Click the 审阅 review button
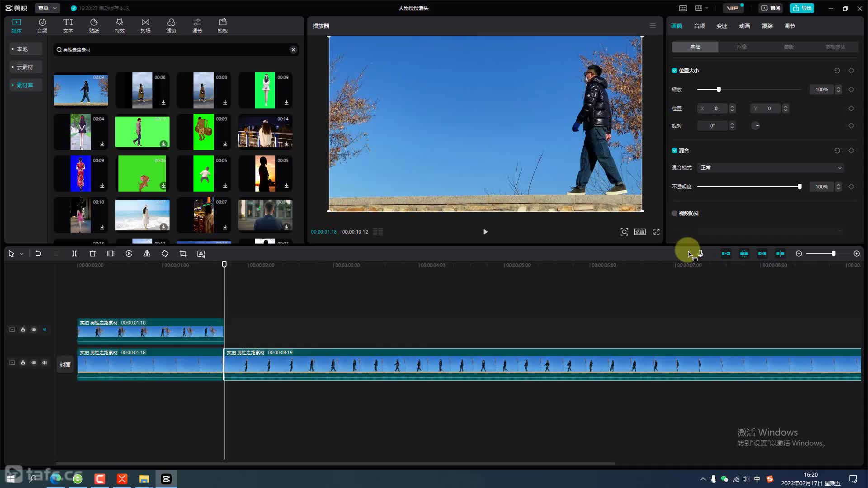The image size is (868, 488). [x=771, y=8]
